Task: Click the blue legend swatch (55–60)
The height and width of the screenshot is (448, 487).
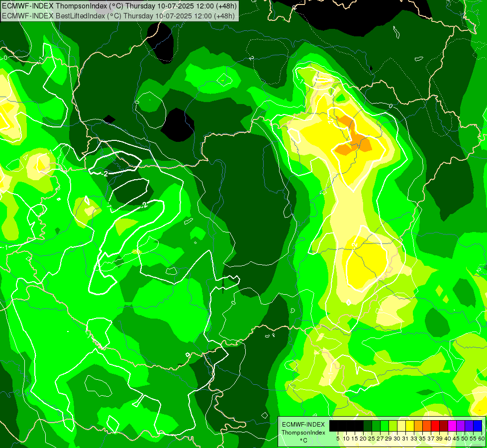Action: [478, 426]
